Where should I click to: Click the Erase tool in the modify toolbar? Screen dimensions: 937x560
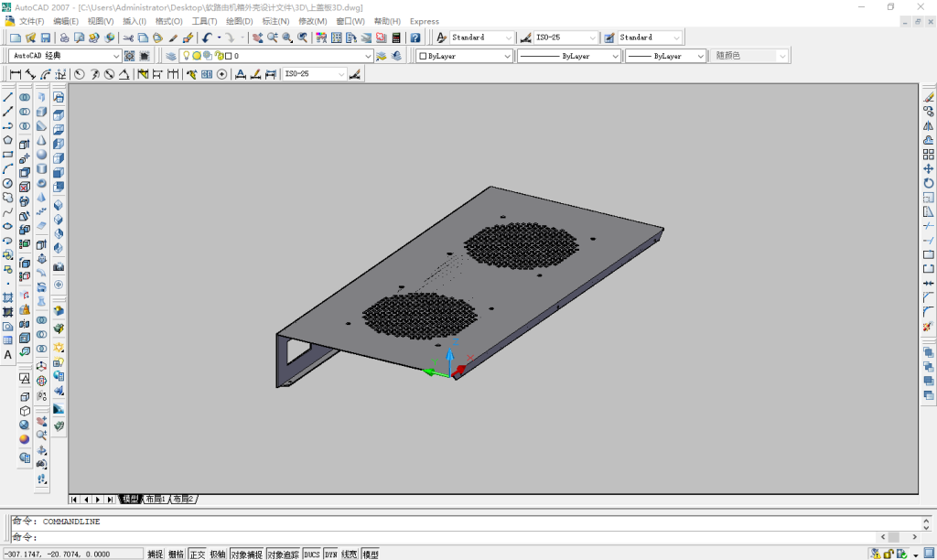929,97
